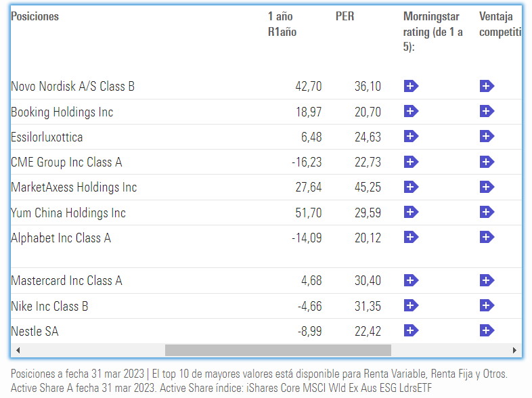Select PER value 45,25
This screenshot has width=532, height=398.
[368, 187]
